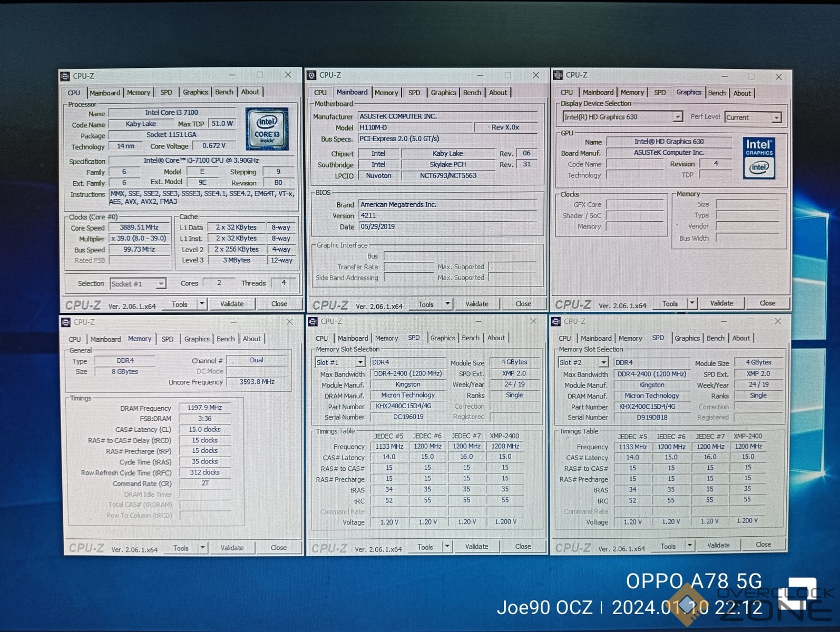Click the CPU-Z title bar icon in the Slot #1 SPD window
The image size is (840, 632).
[312, 321]
